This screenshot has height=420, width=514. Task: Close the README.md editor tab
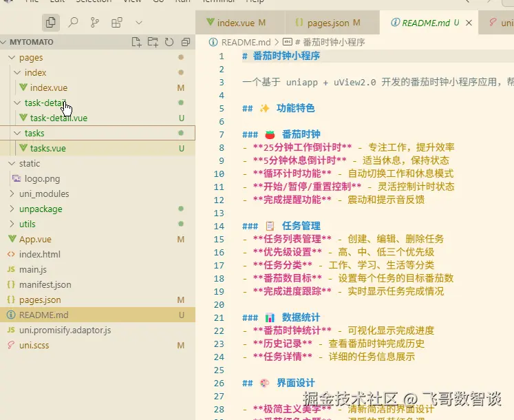(x=469, y=23)
